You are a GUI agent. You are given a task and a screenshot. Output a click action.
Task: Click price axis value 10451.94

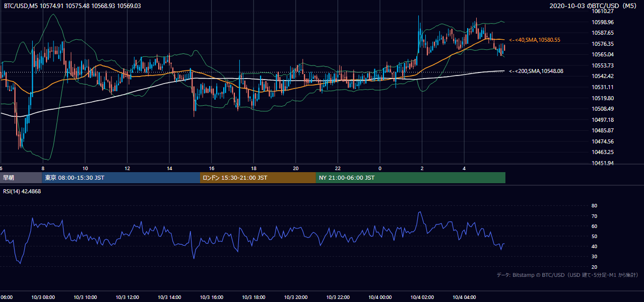603,163
